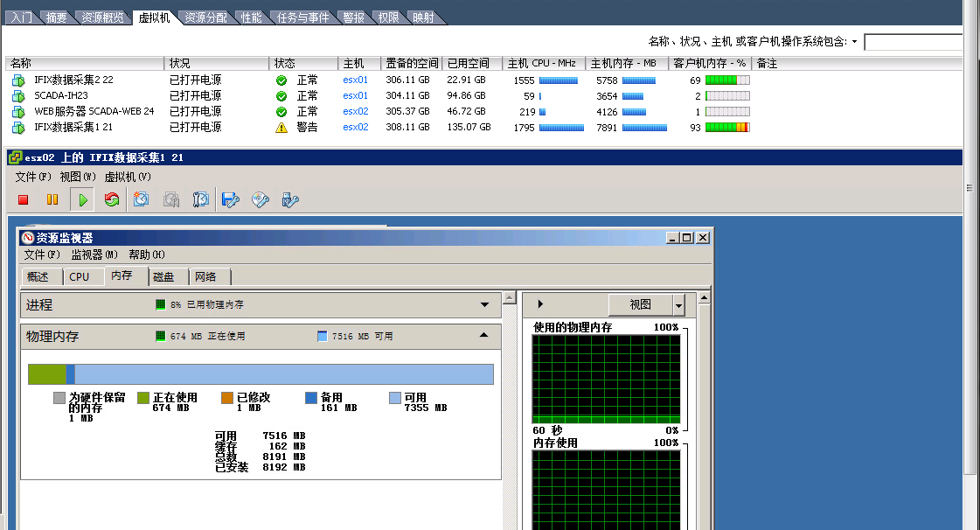Viewport: 980px width, 530px height.
Task: Click scroll-up arrow of graph pane
Action: pyautogui.click(x=705, y=297)
